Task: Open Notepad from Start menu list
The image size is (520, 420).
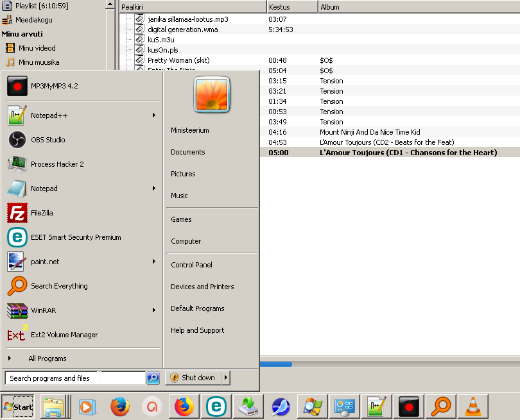Action: coord(83,189)
